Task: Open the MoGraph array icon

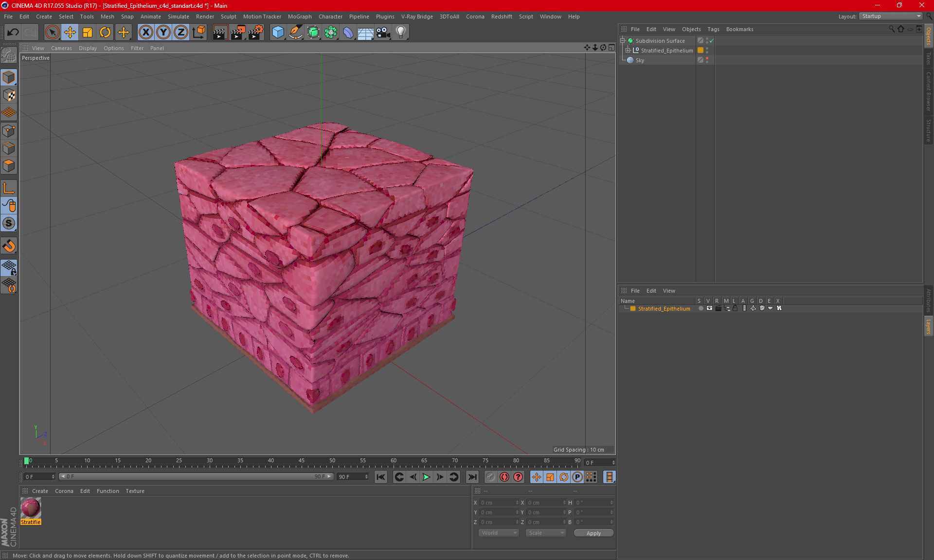Action: pyautogui.click(x=331, y=33)
